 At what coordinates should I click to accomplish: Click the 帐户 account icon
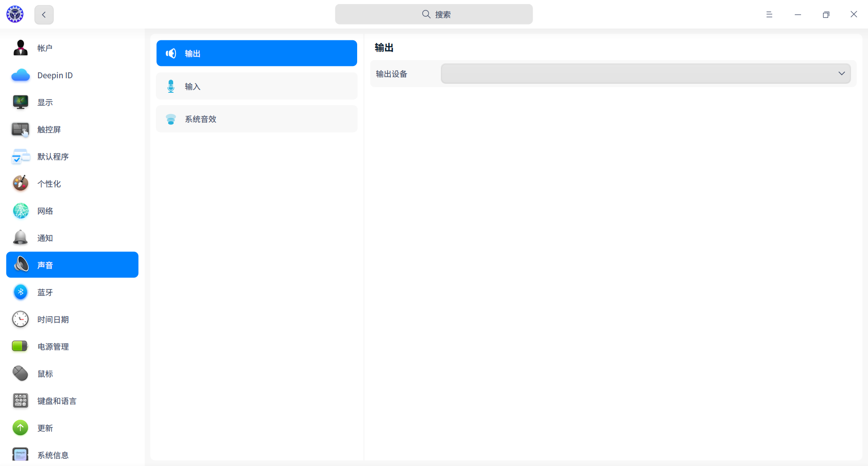[20, 48]
